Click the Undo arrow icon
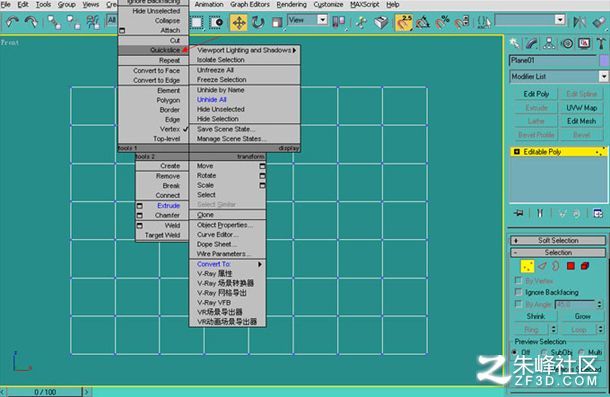Image resolution: width=610 pixels, height=397 pixels. [x=13, y=22]
